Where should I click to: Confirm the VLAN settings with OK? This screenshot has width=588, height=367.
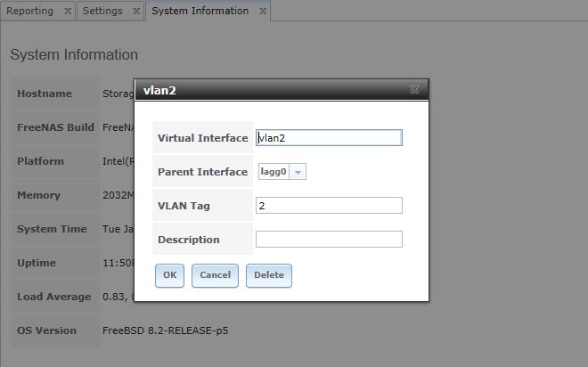click(169, 275)
